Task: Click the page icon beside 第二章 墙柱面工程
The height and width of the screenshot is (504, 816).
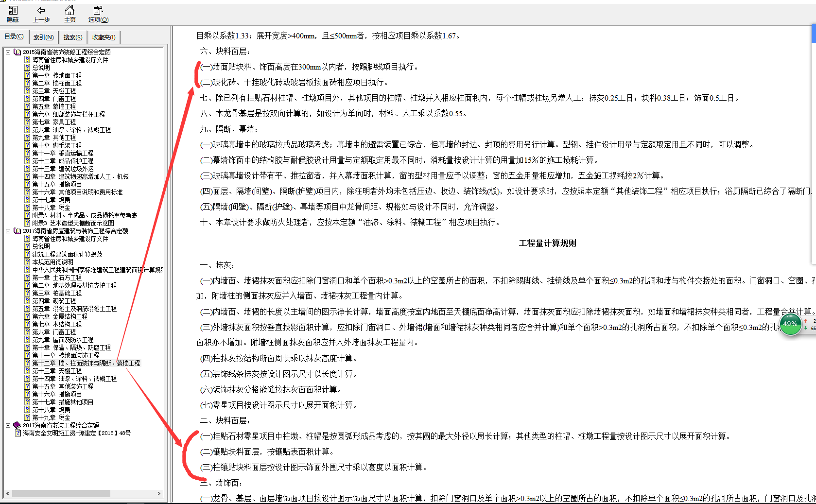Action: 28,83
